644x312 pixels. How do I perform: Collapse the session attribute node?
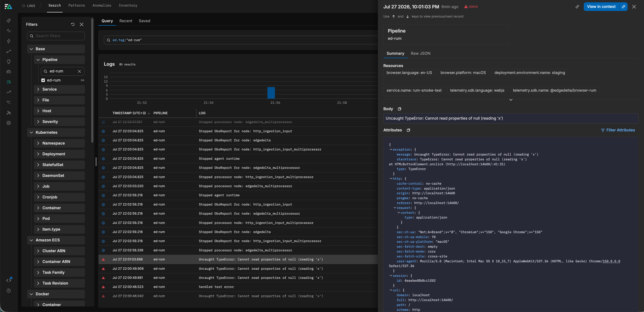[391, 276]
